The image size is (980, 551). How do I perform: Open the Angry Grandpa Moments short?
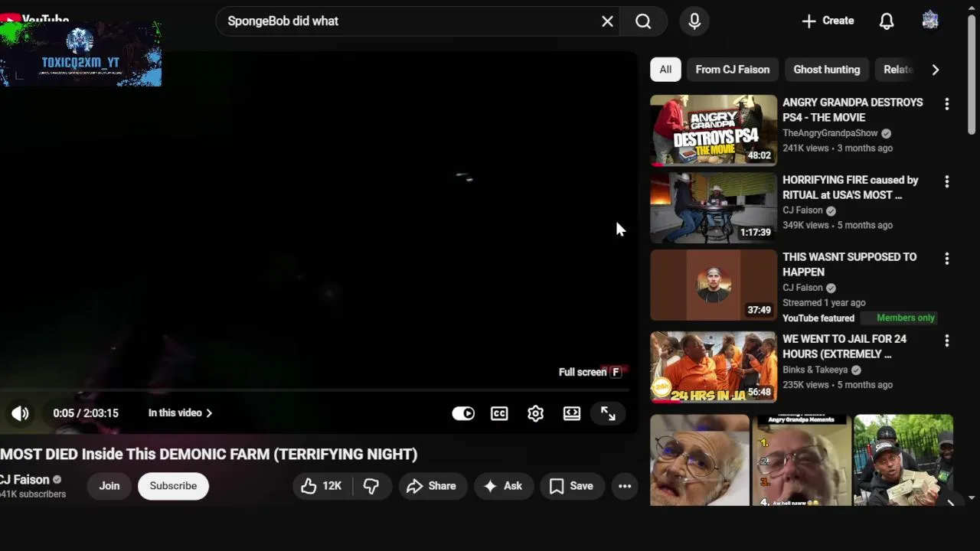click(x=802, y=460)
